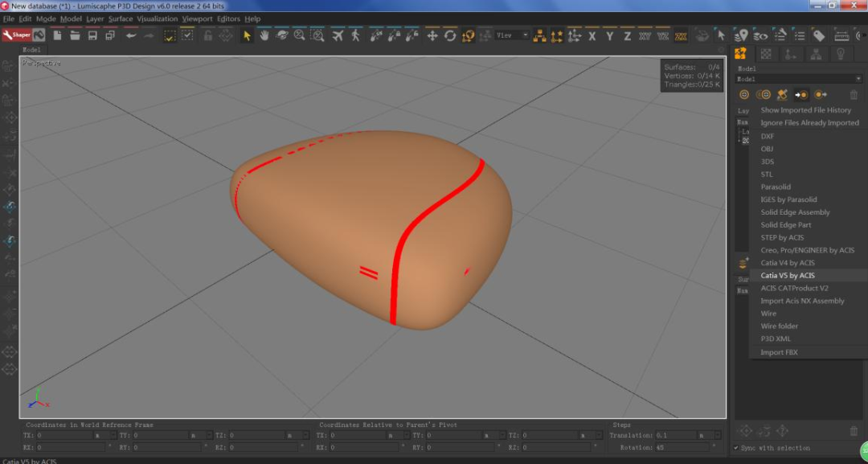Viewport: 868px width, 464px height.
Task: Click the Save As copy icon
Action: (x=110, y=35)
